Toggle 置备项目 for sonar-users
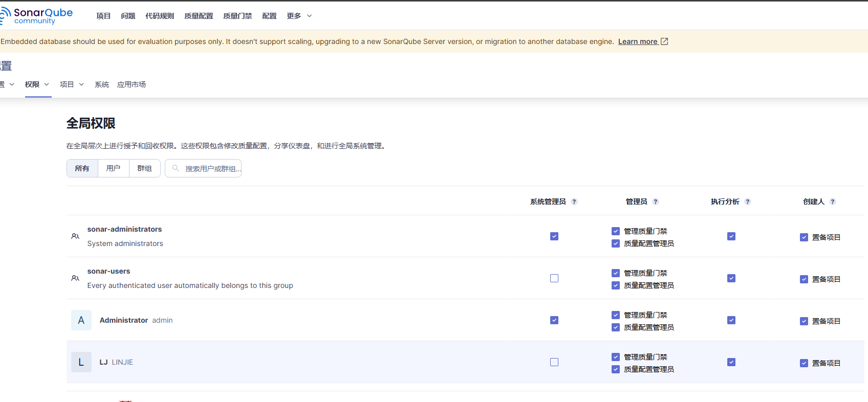The height and width of the screenshot is (402, 868). click(804, 279)
